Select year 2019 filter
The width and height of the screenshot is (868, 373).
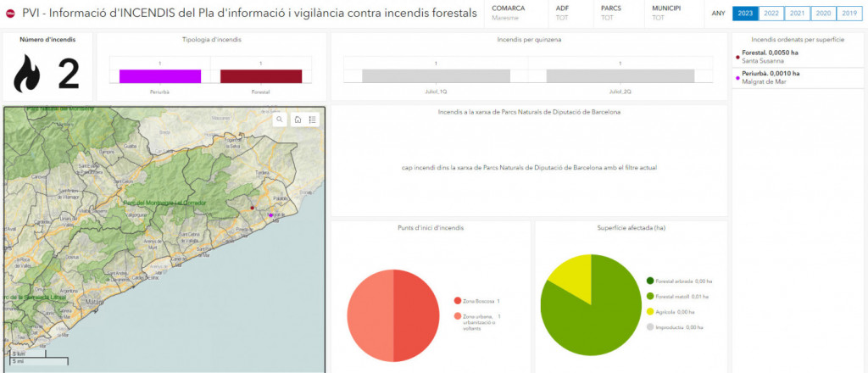(x=848, y=13)
